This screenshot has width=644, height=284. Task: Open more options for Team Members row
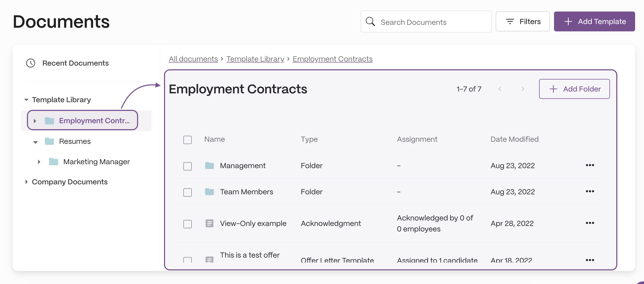(x=590, y=191)
